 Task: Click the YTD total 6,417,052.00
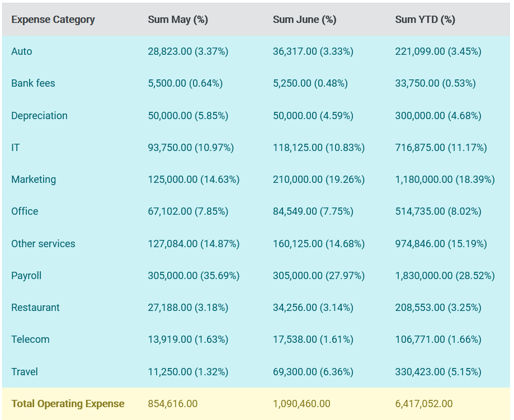[424, 404]
